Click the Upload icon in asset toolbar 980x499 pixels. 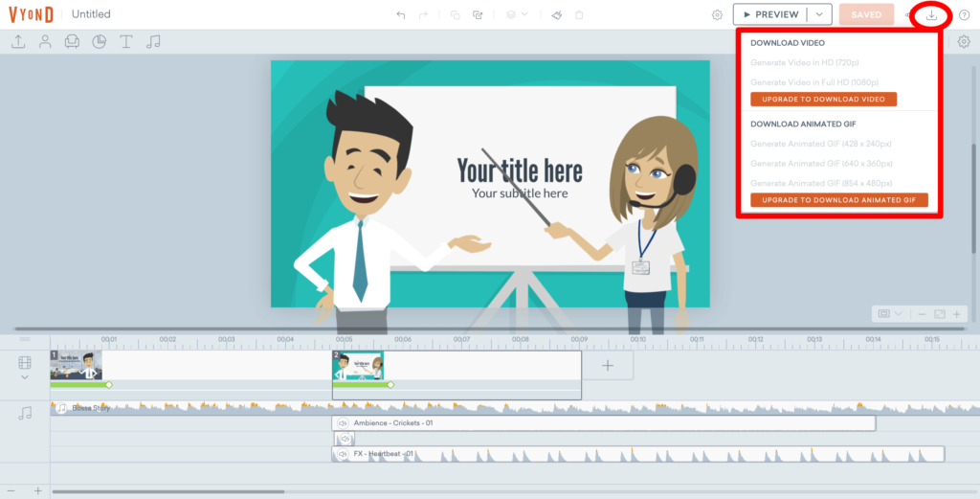[x=18, y=42]
